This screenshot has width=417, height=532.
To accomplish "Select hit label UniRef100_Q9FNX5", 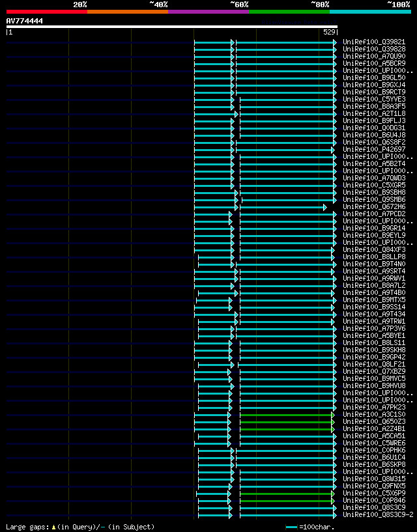I will click(x=374, y=486).
